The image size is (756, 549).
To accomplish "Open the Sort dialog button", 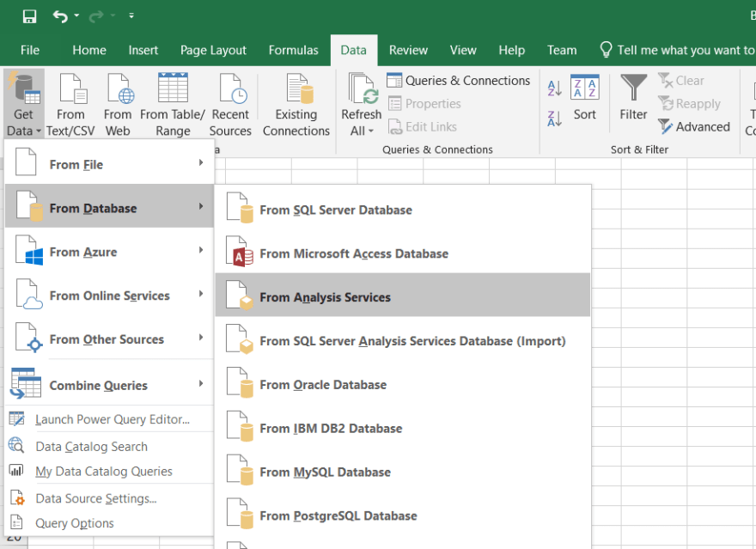I will click(x=585, y=98).
